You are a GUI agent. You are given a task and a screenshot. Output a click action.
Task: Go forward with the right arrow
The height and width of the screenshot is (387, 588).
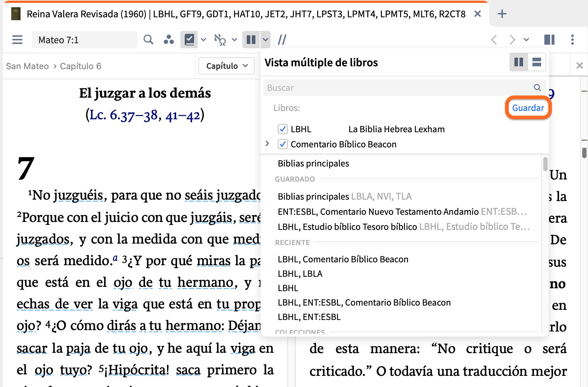coord(512,40)
